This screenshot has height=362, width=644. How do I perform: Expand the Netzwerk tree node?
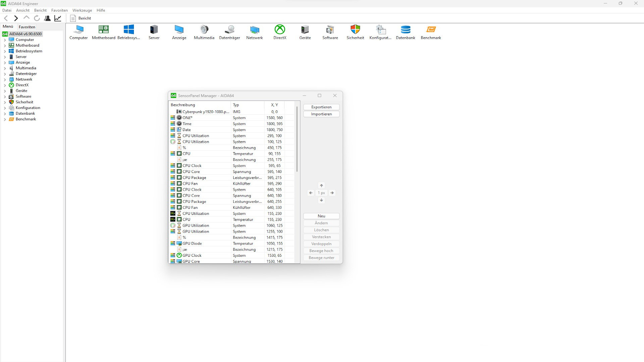pyautogui.click(x=5, y=80)
